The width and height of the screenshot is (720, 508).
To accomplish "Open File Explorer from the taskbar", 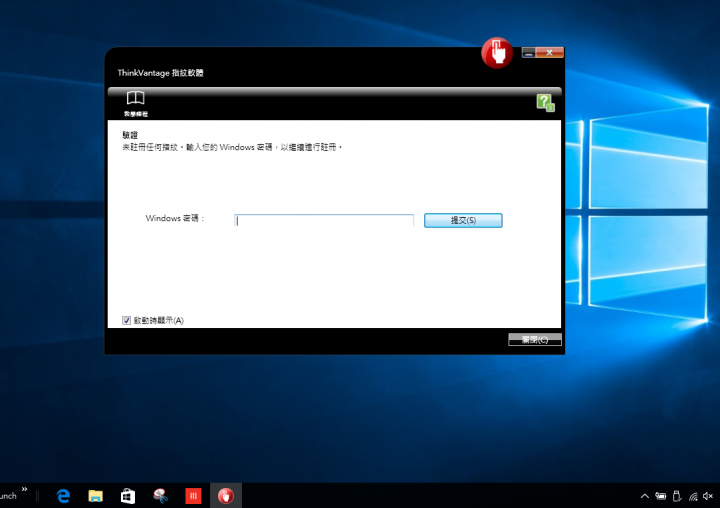I will [x=96, y=496].
